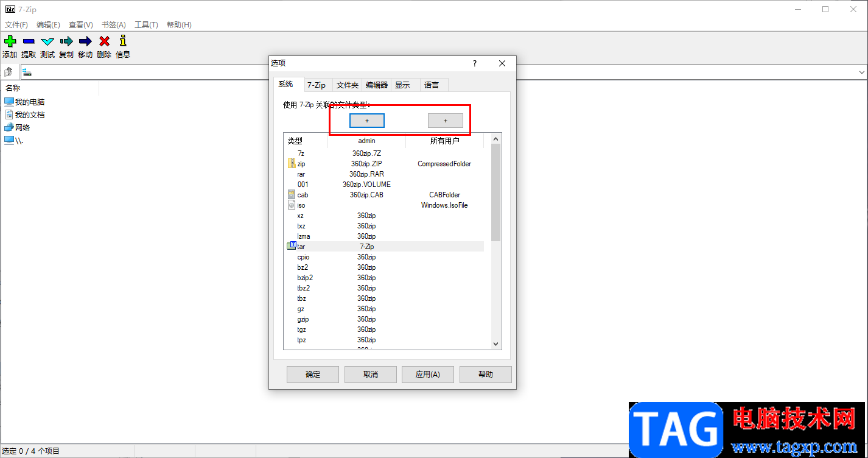The height and width of the screenshot is (458, 868).
Task: Click the blue Extract (提取) minus icon
Action: click(29, 41)
